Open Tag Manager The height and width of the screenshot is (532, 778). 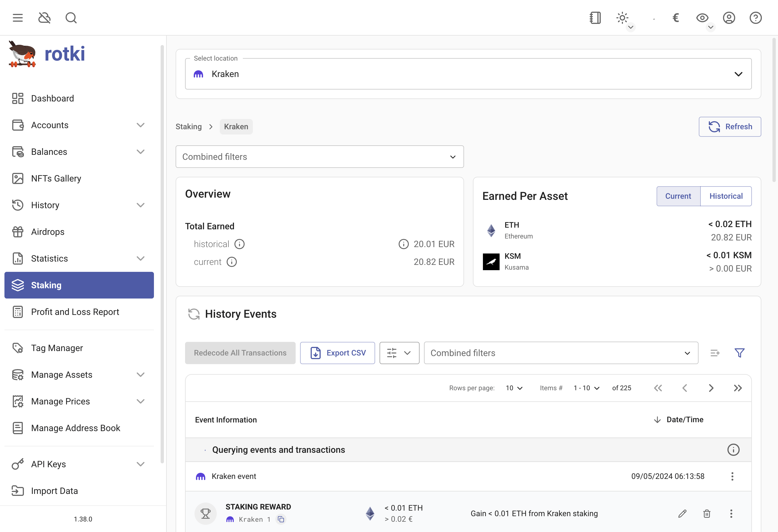(79, 348)
